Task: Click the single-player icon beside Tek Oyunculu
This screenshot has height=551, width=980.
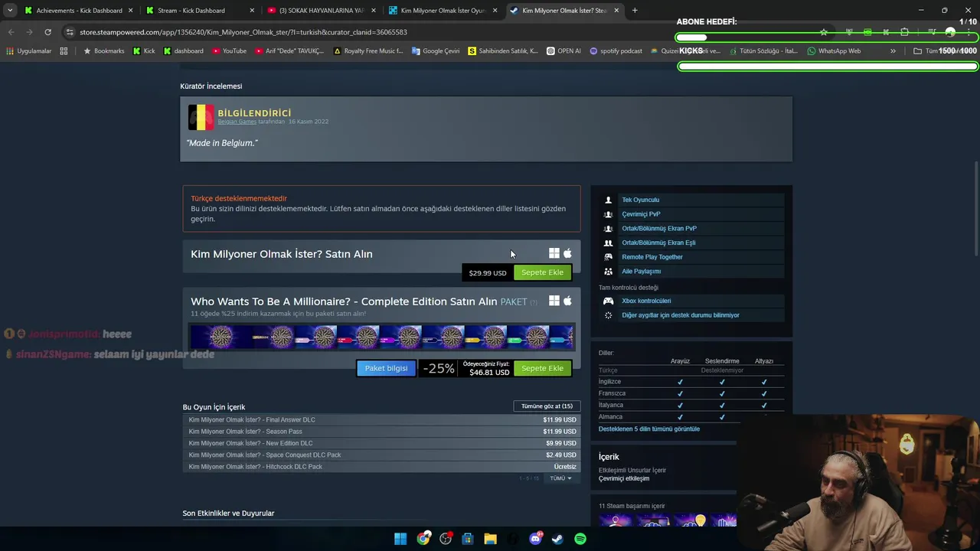Action: (609, 200)
